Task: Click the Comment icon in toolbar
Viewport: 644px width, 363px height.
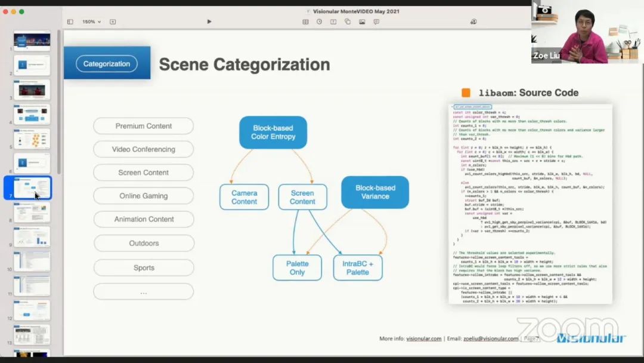Action: point(376,21)
